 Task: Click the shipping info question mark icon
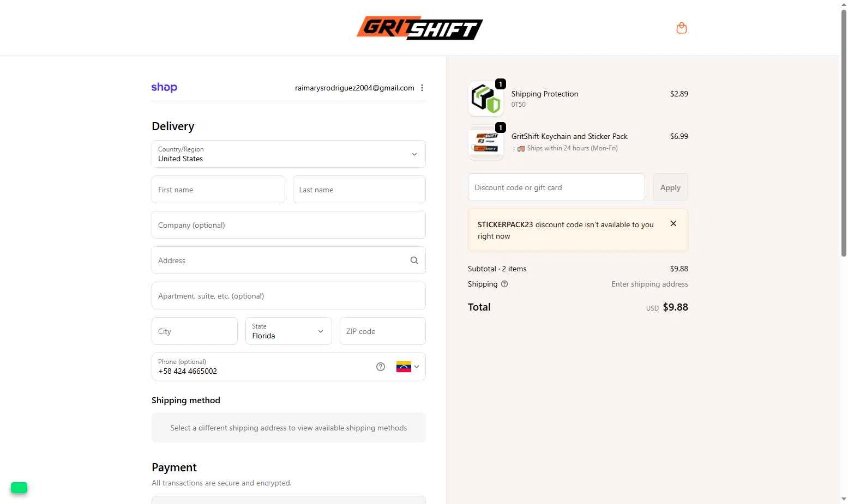[x=504, y=284]
